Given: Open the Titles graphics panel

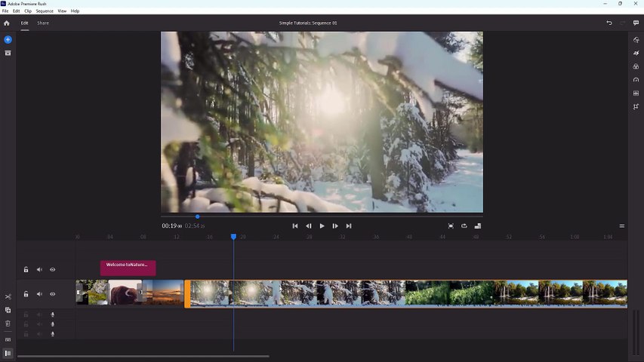Looking at the screenshot, I should [636, 39].
